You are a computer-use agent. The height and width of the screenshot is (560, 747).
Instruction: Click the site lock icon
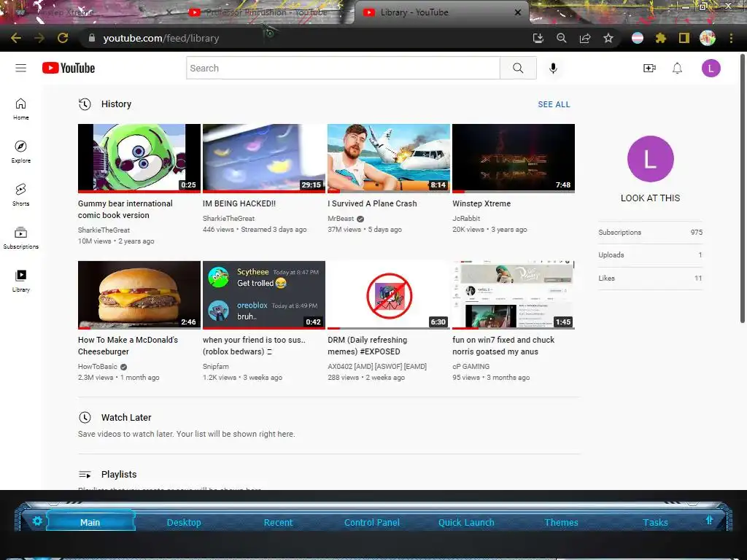(92, 38)
